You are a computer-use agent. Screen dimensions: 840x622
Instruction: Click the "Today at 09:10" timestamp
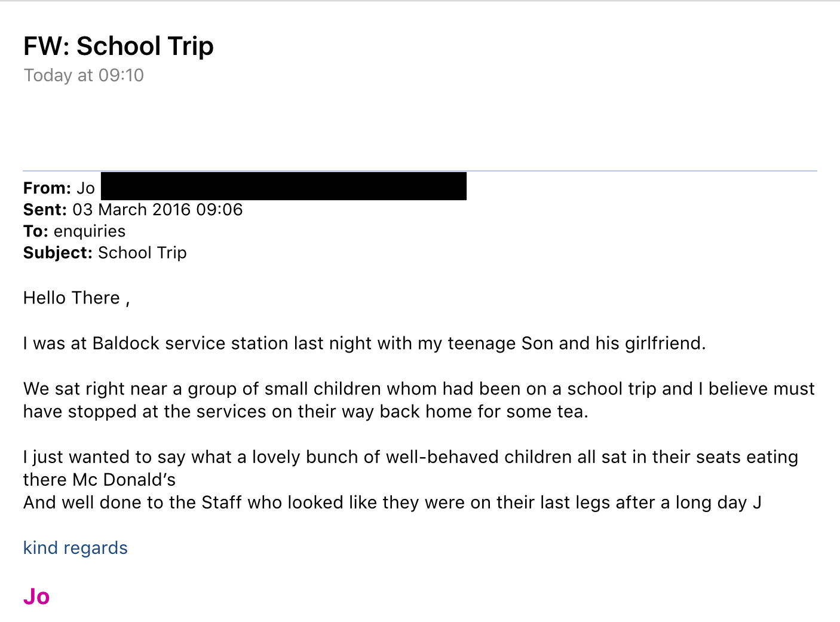pyautogui.click(x=84, y=75)
